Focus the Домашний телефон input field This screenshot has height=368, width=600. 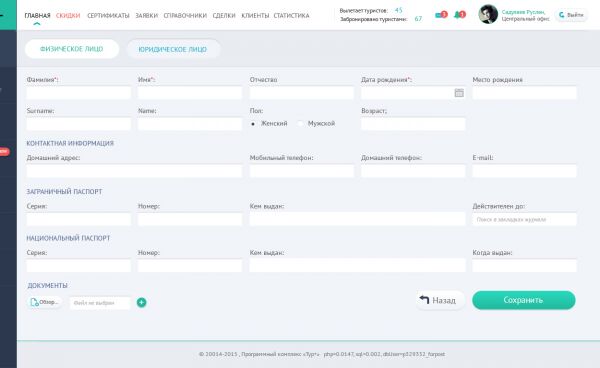click(x=413, y=171)
